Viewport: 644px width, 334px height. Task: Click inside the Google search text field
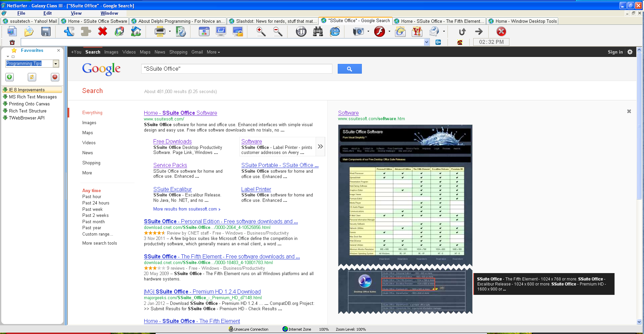pos(236,69)
